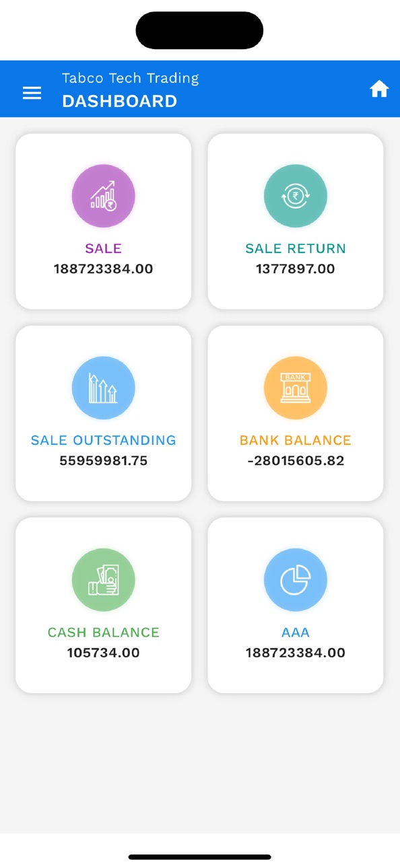Open the CASH BALANCE label

(x=104, y=632)
